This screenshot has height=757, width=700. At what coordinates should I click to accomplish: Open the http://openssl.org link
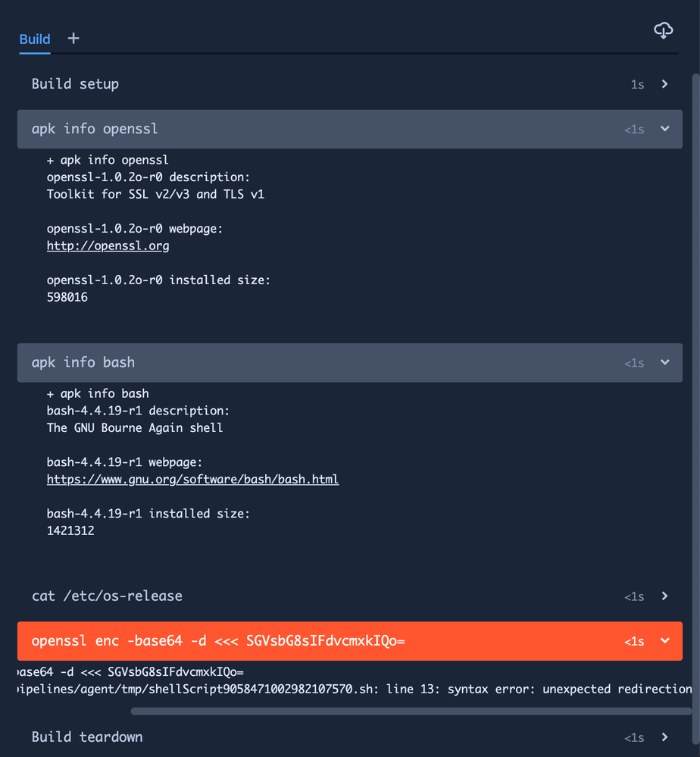pos(108,246)
